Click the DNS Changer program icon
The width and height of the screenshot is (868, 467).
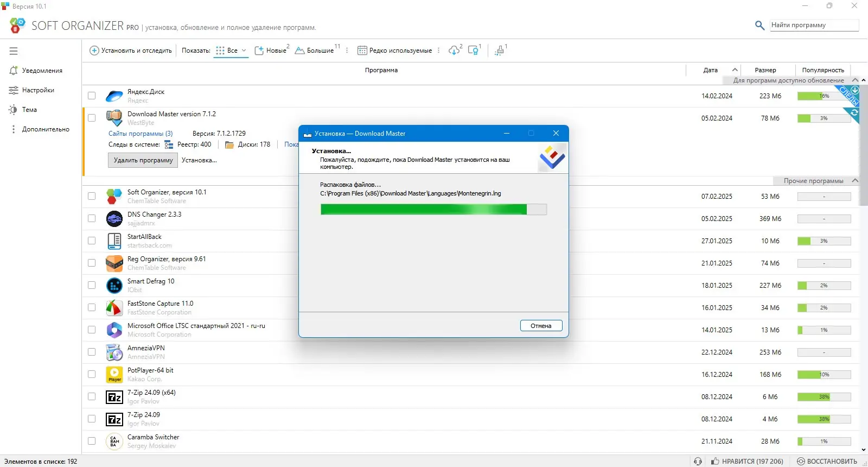(x=114, y=218)
